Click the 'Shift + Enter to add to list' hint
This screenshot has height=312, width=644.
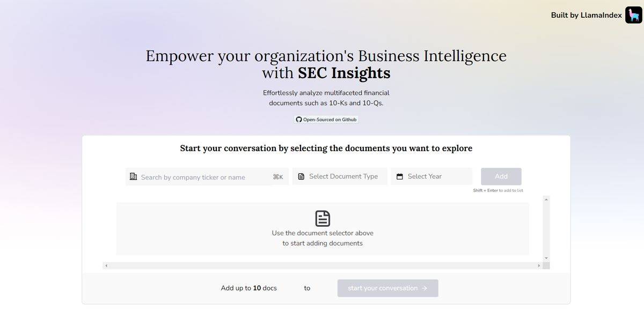pos(498,190)
